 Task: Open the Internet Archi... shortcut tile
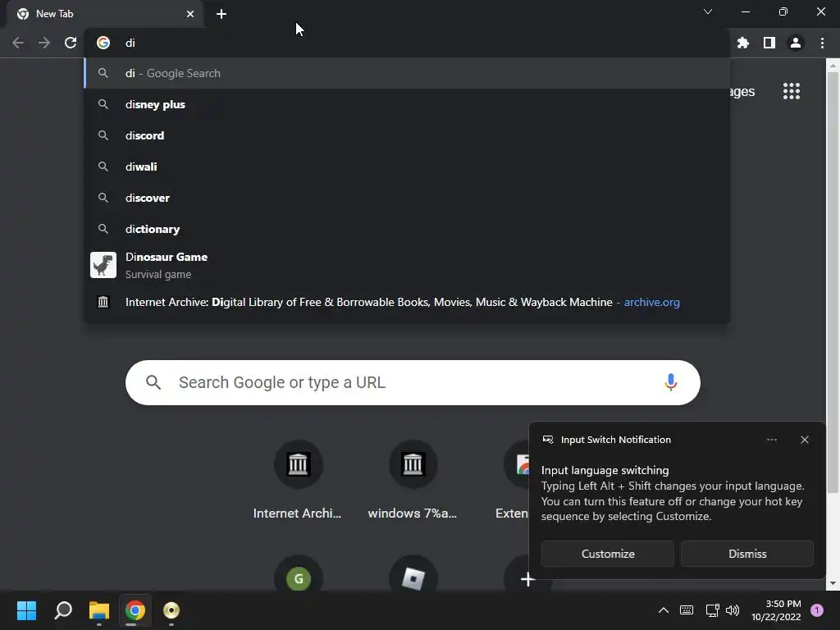coord(297,480)
